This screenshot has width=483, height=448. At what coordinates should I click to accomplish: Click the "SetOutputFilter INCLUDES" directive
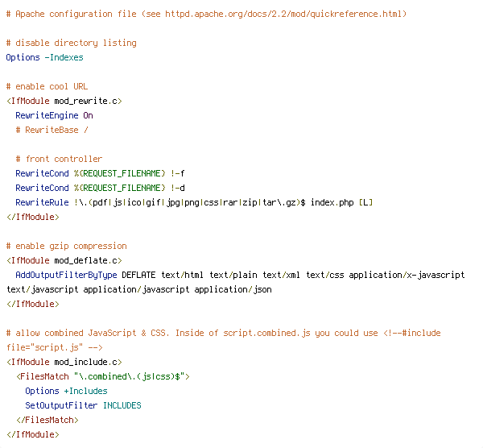pyautogui.click(x=83, y=405)
